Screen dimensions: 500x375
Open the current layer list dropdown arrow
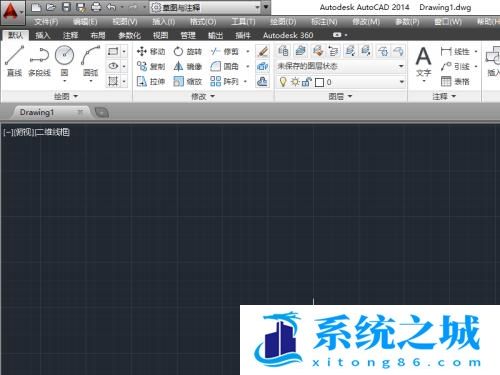[x=401, y=82]
